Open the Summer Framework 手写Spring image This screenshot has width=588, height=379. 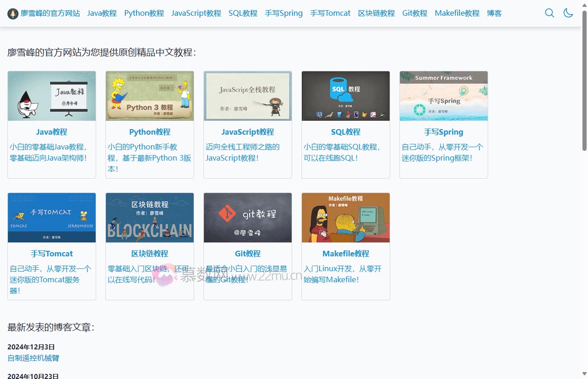coord(444,96)
